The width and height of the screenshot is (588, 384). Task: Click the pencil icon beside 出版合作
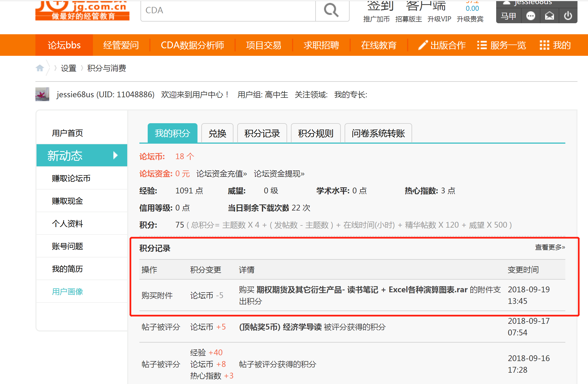coord(423,45)
